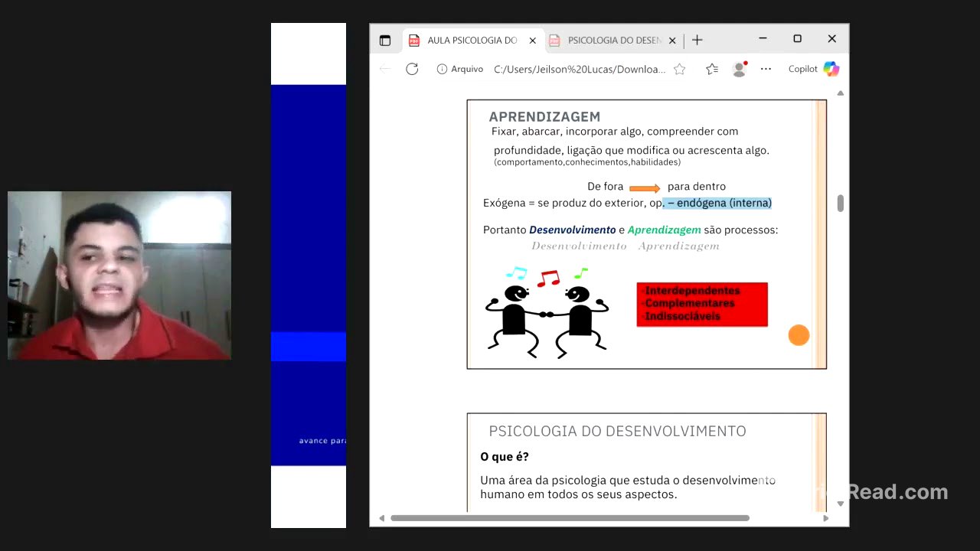Toggle the favorites star for this page
The width and height of the screenshot is (980, 551).
point(679,69)
